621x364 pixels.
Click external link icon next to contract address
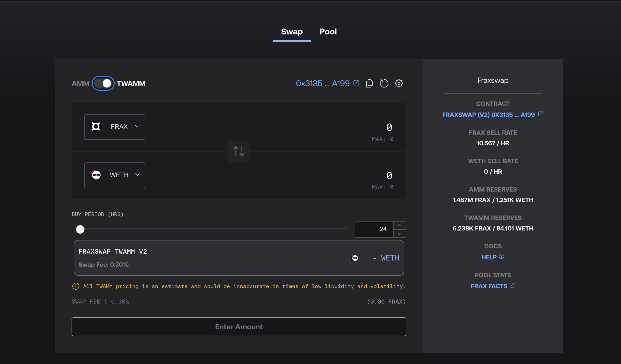[x=541, y=114]
